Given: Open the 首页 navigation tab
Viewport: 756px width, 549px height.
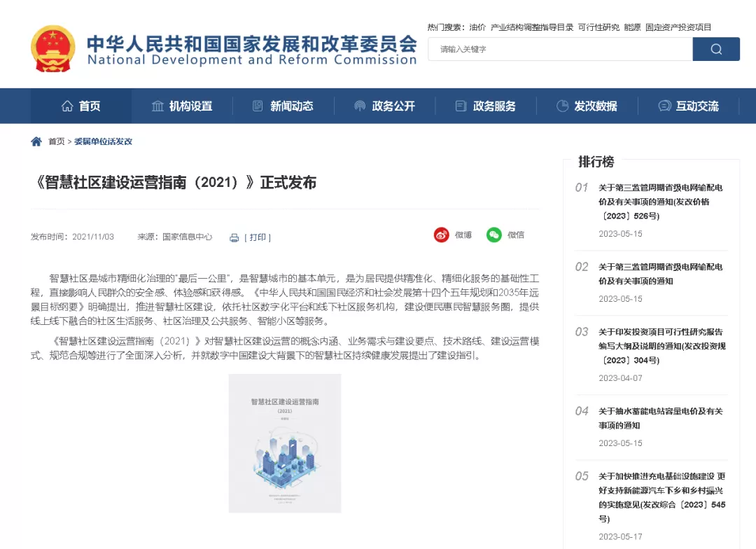Looking at the screenshot, I should click(81, 106).
